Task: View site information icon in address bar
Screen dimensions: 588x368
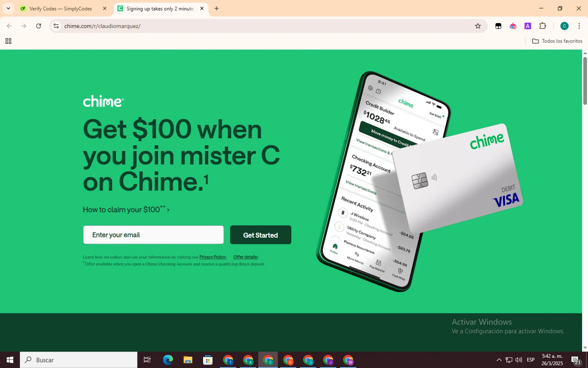Action: (56, 26)
